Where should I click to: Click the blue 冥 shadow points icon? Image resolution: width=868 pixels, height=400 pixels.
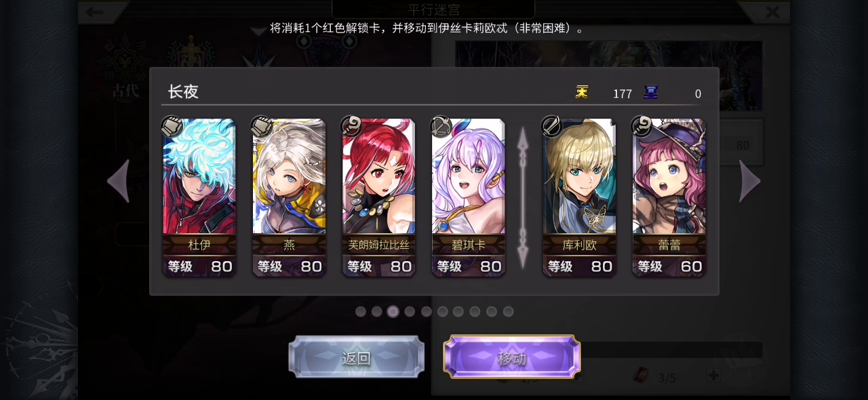pyautogui.click(x=651, y=93)
